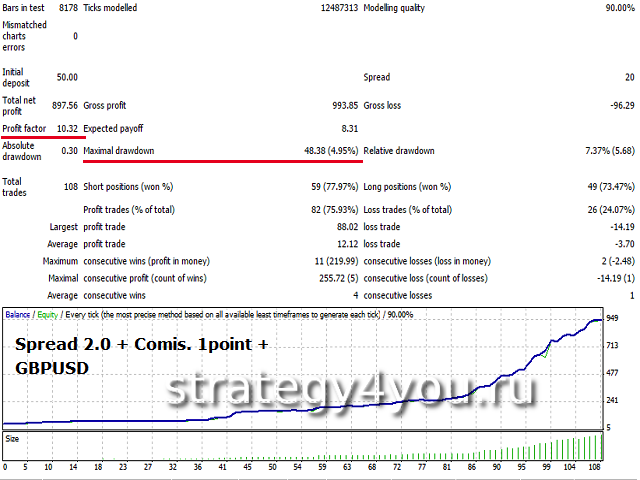Select the Initial deposit value 50.00
The image size is (640, 480).
[x=67, y=77]
